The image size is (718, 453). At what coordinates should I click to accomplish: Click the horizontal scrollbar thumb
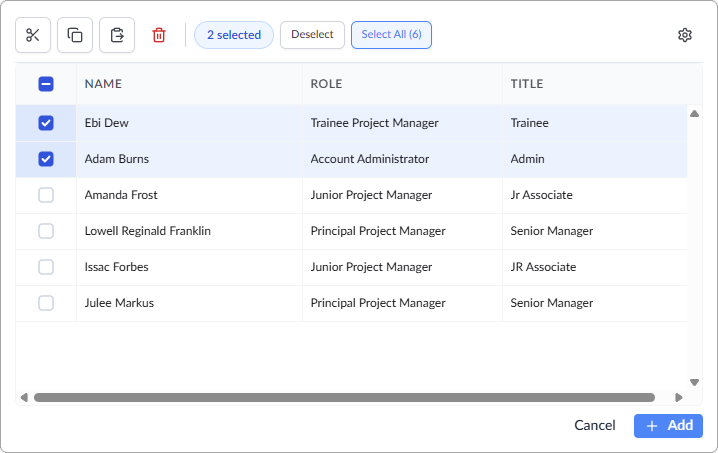click(x=344, y=398)
